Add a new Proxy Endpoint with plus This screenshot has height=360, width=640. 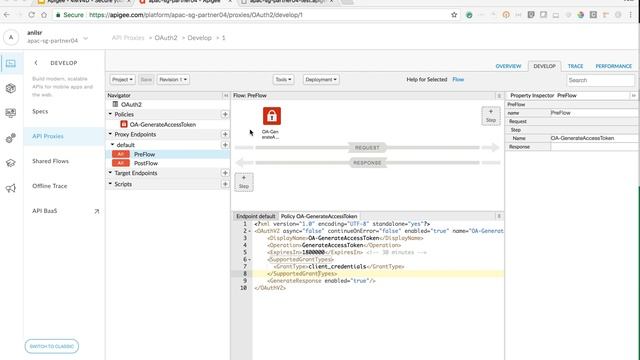[225, 134]
